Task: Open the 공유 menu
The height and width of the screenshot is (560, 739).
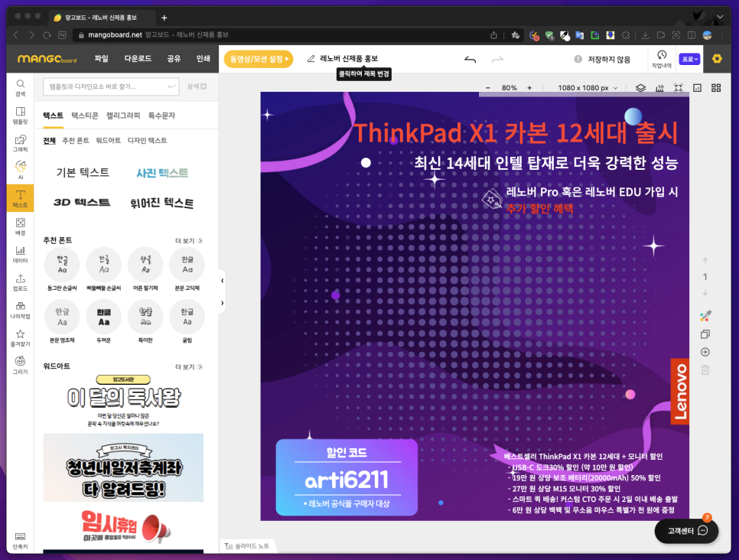Action: click(174, 58)
